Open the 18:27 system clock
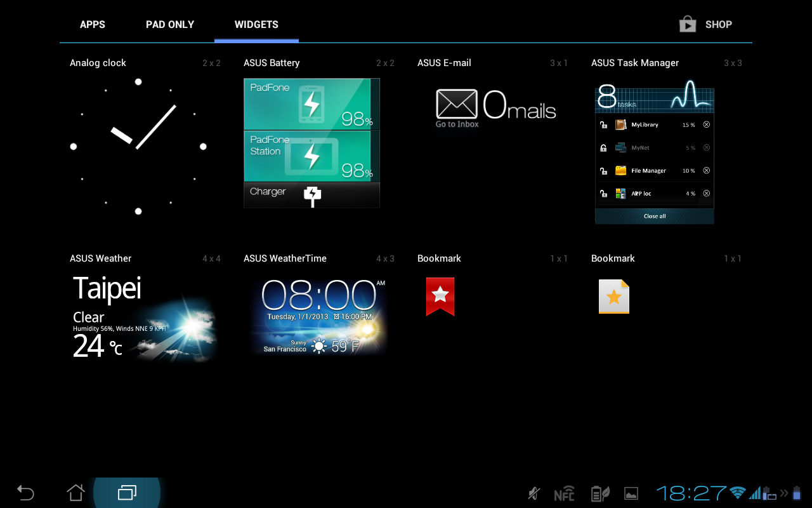The image size is (812, 508). pos(691,493)
